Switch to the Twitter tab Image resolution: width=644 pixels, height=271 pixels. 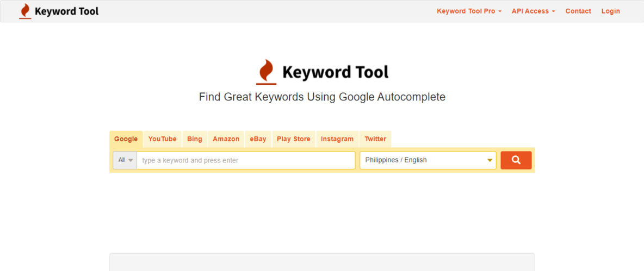click(x=375, y=139)
